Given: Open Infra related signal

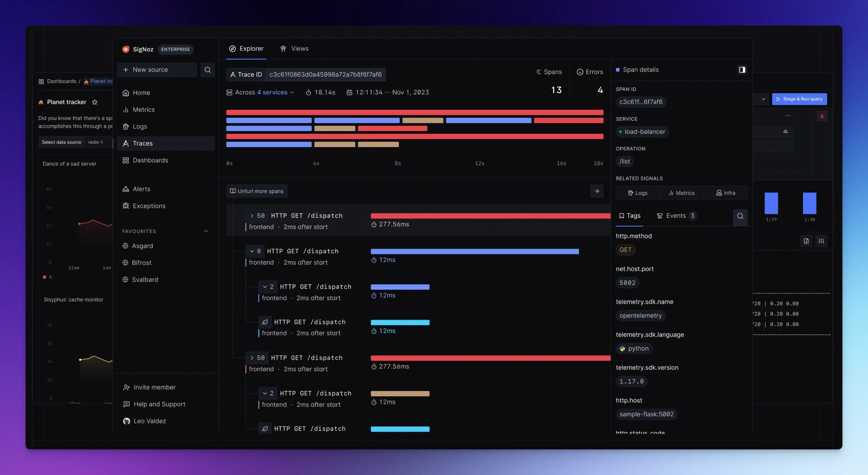Looking at the screenshot, I should [x=726, y=193].
